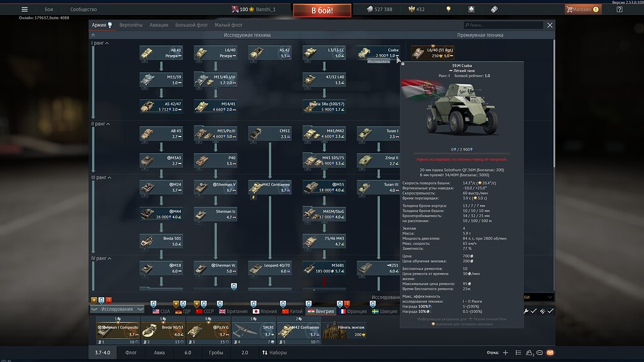644x362 pixels.
Task: Add squad member with plus icon
Action: click(506, 353)
